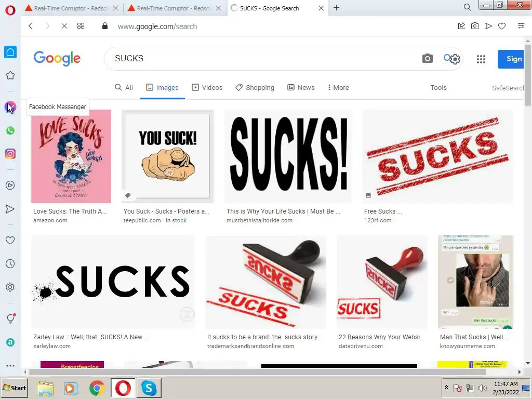The width and height of the screenshot is (532, 399).
Task: Click the volume speaker tray icon
Action: (x=482, y=388)
